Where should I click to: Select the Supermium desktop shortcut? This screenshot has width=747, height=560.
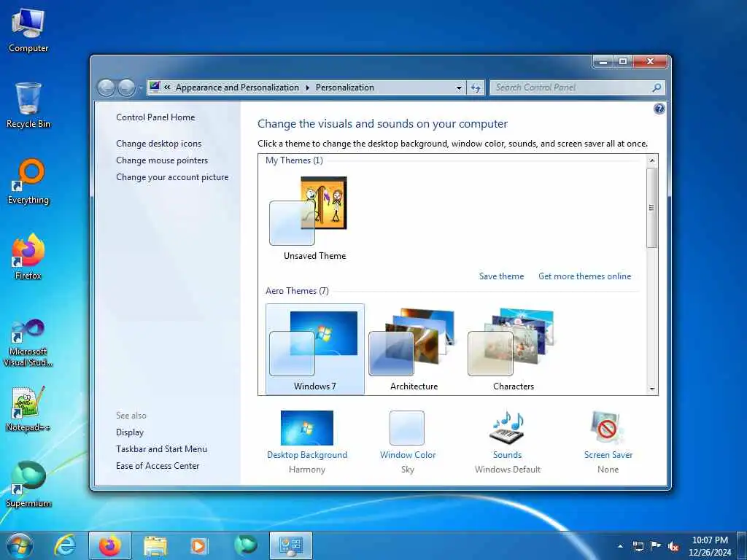28,484
